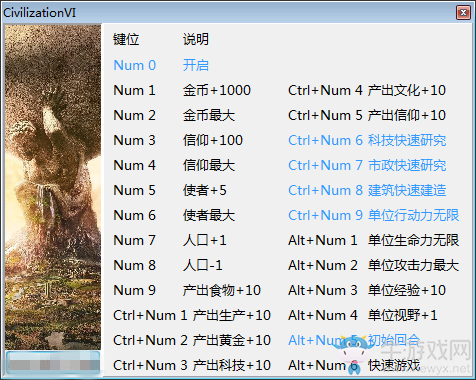Click the Num 4 hotkey label

(134, 165)
